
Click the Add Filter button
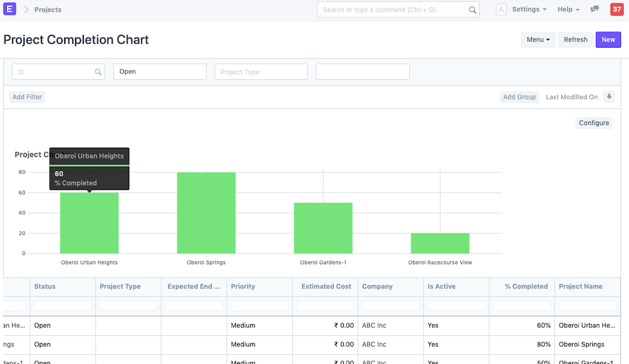click(27, 97)
